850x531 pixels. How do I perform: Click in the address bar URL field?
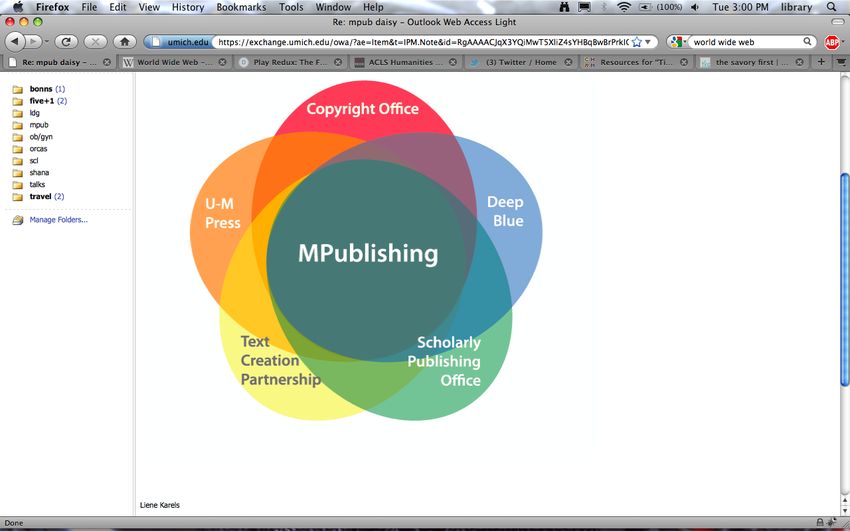tap(423, 42)
